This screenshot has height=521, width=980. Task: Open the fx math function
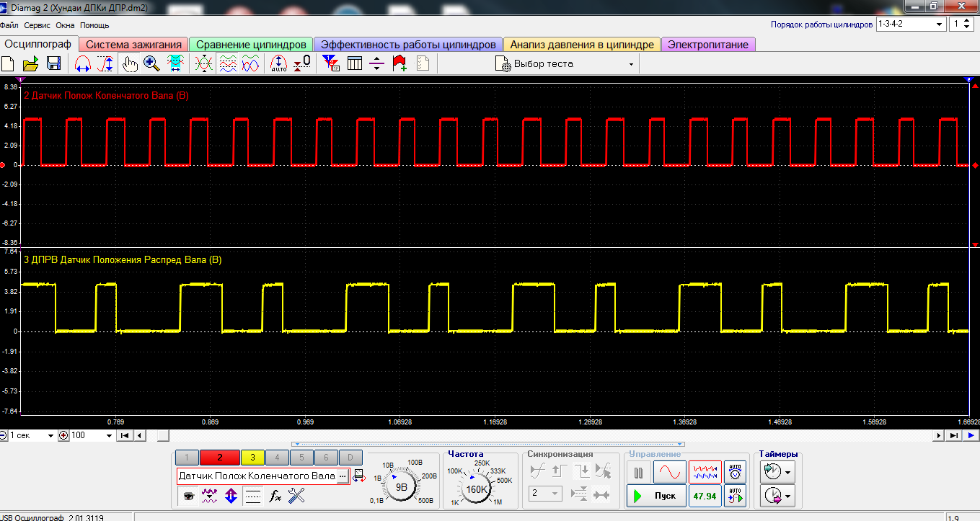pos(275,495)
